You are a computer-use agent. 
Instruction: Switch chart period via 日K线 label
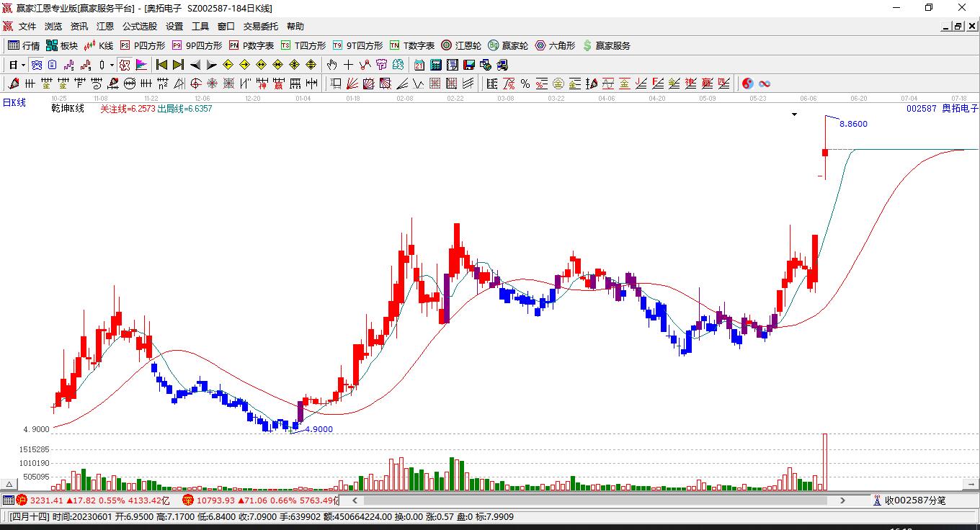14,102
